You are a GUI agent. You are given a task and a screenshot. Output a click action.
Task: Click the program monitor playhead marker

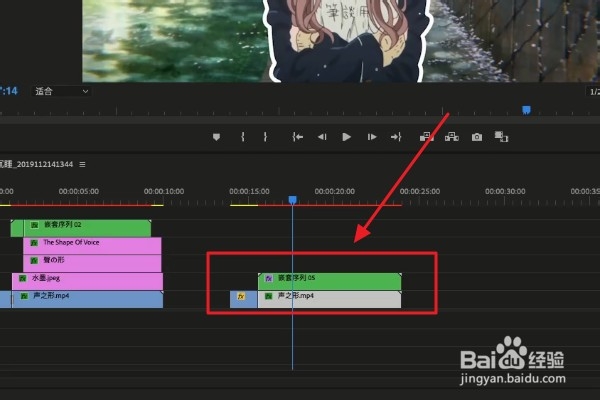pyautogui.click(x=527, y=110)
